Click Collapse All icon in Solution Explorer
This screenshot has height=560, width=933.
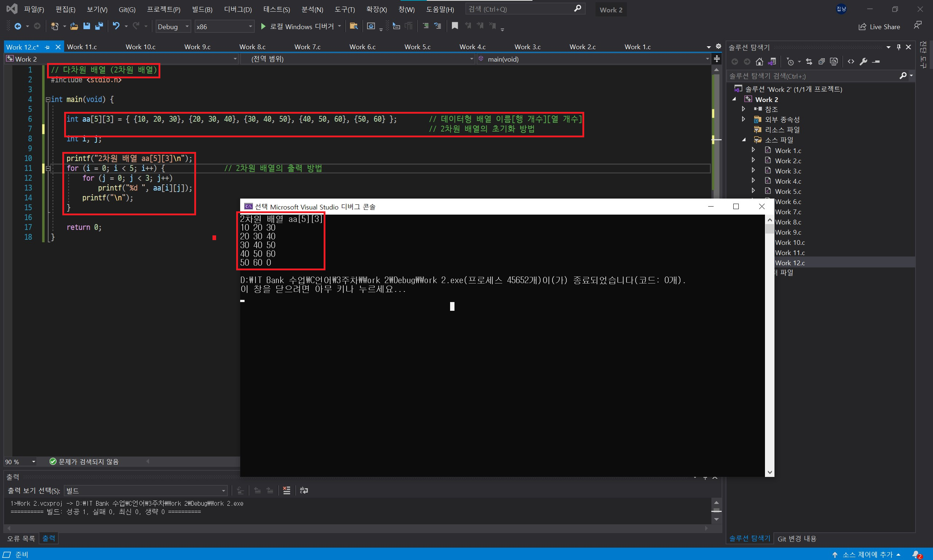pyautogui.click(x=821, y=62)
